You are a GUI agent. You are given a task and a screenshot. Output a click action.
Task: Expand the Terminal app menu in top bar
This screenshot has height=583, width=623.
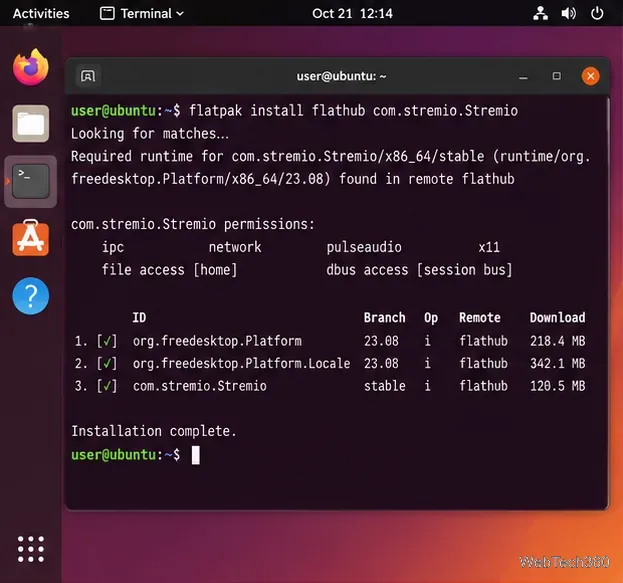click(142, 14)
